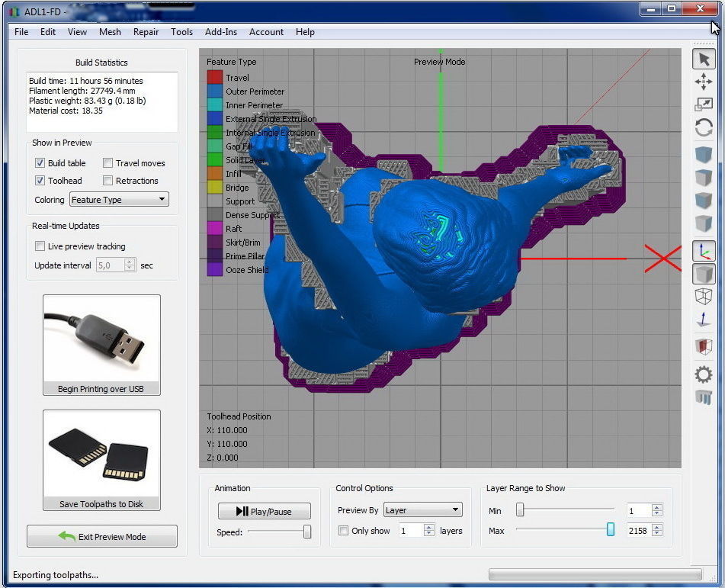Uncheck the Toolhead checkbox

tap(40, 181)
